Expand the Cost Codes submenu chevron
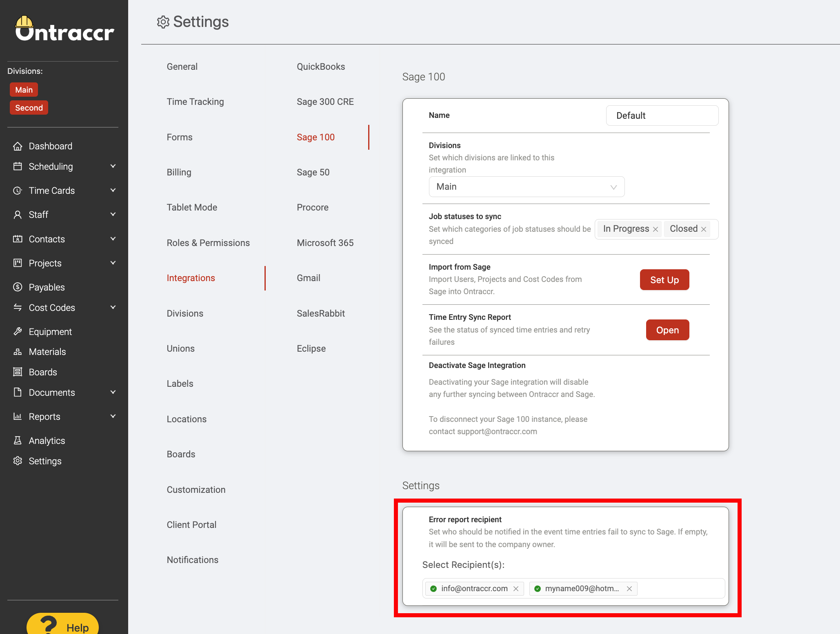Image resolution: width=840 pixels, height=634 pixels. point(113,307)
